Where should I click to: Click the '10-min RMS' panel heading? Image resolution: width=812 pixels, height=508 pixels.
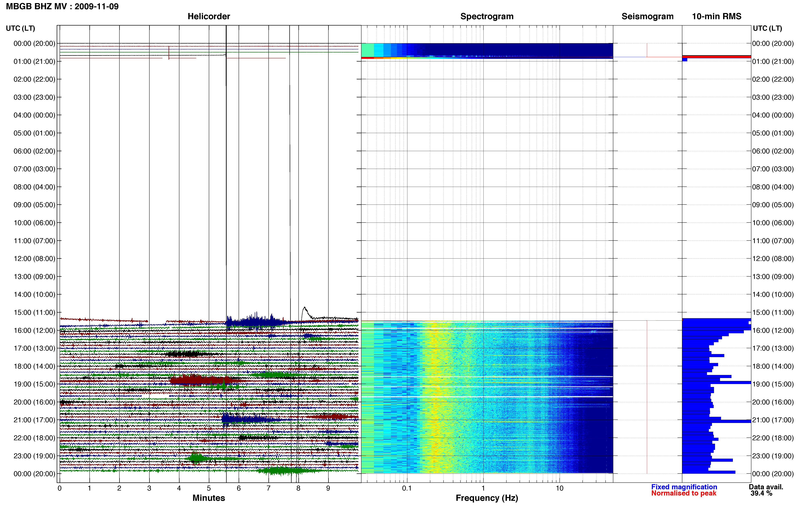[717, 16]
